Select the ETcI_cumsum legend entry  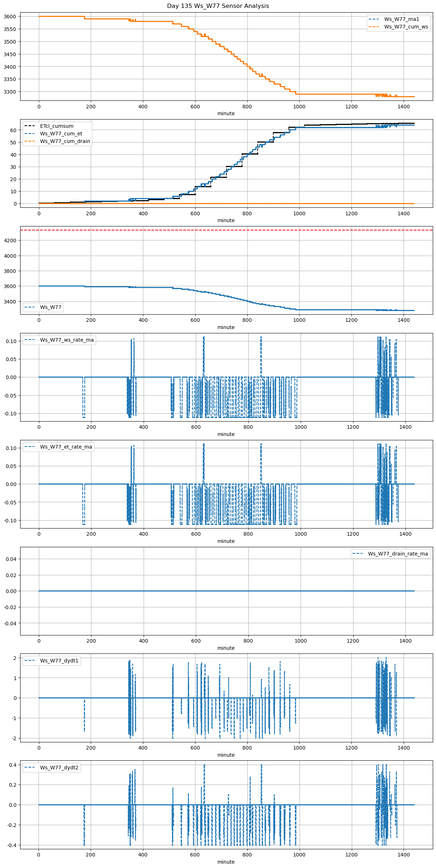[57, 126]
